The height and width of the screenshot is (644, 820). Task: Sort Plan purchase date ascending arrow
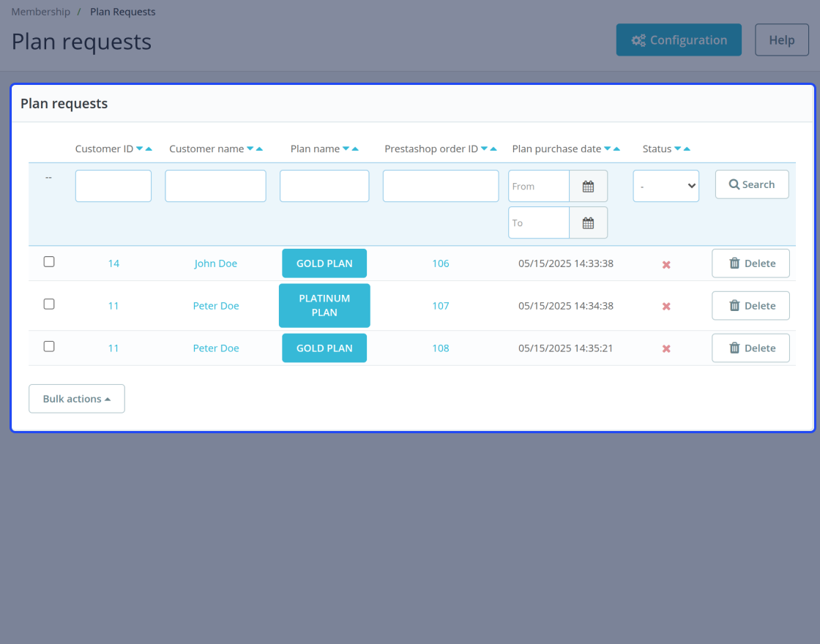(616, 149)
